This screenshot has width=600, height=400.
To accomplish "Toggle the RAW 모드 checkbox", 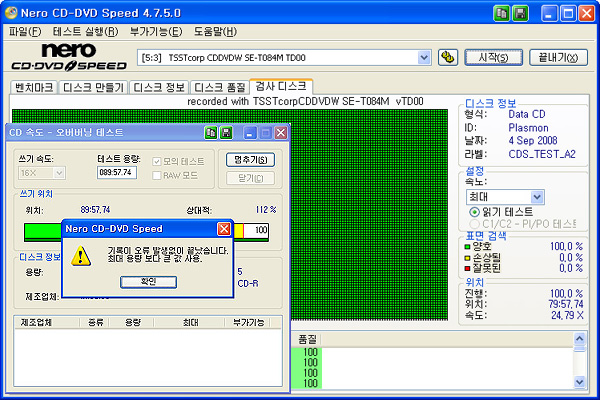I will (157, 176).
